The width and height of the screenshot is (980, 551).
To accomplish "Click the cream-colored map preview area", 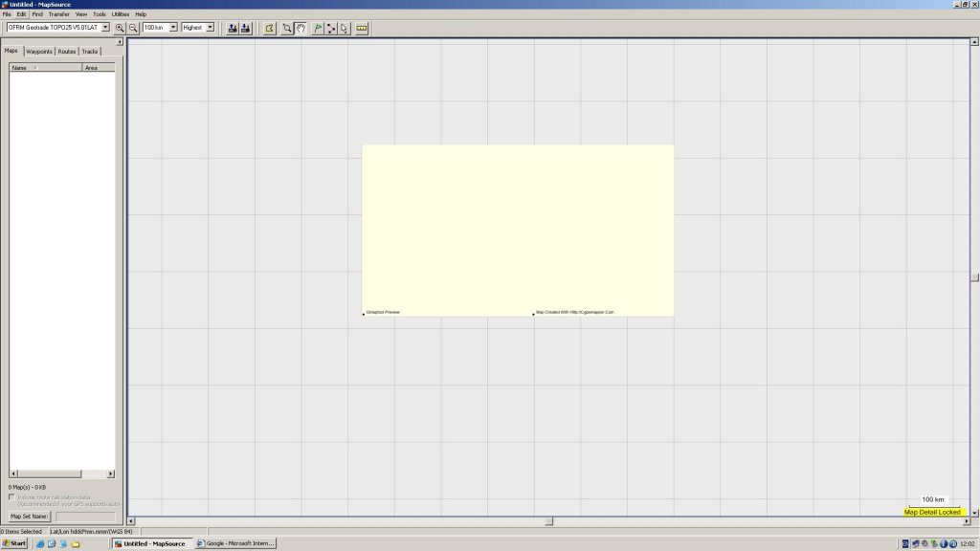I will click(518, 231).
